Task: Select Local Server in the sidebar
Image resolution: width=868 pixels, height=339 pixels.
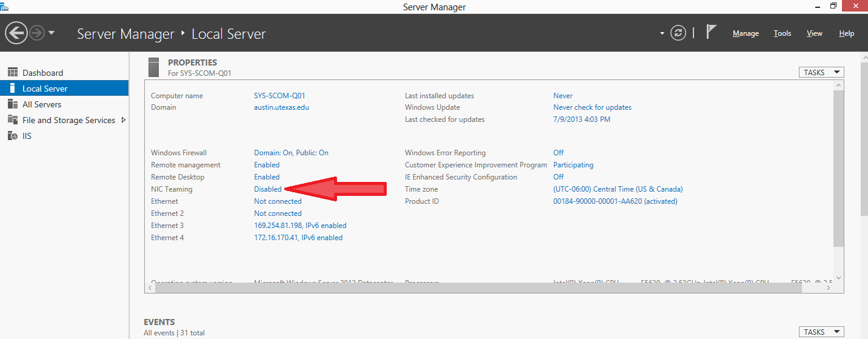Action: (45, 89)
